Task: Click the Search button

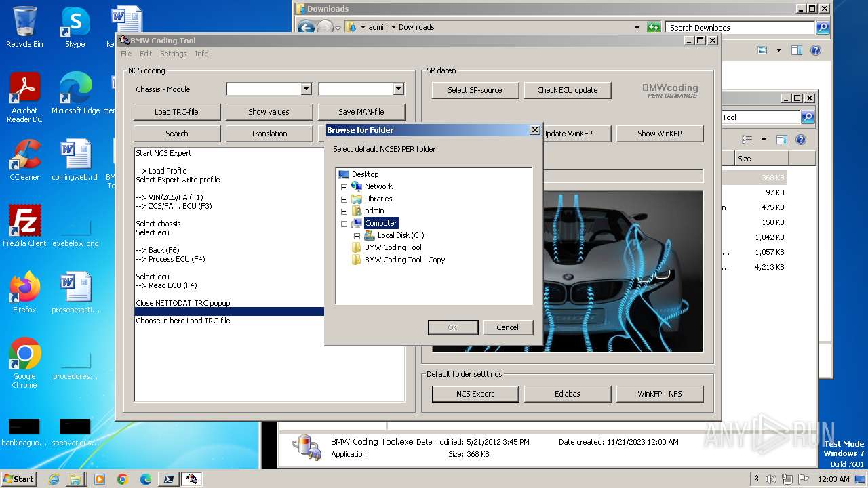Action: point(176,134)
